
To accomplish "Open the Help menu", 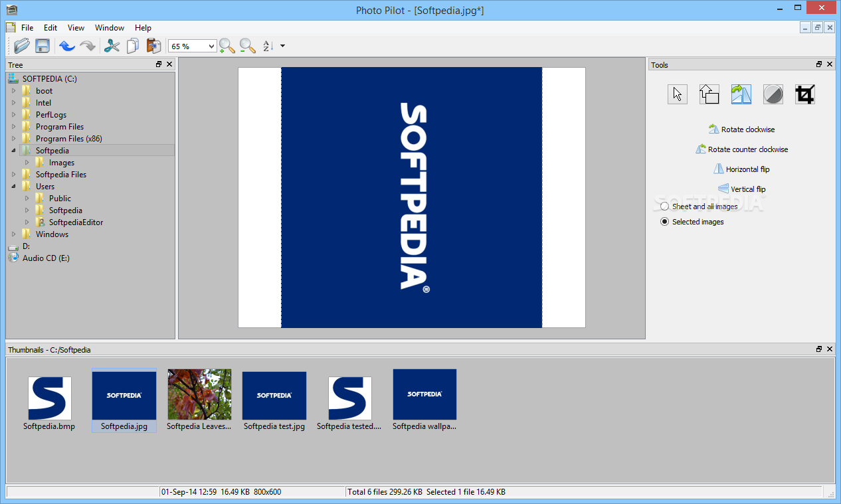I will [x=143, y=28].
